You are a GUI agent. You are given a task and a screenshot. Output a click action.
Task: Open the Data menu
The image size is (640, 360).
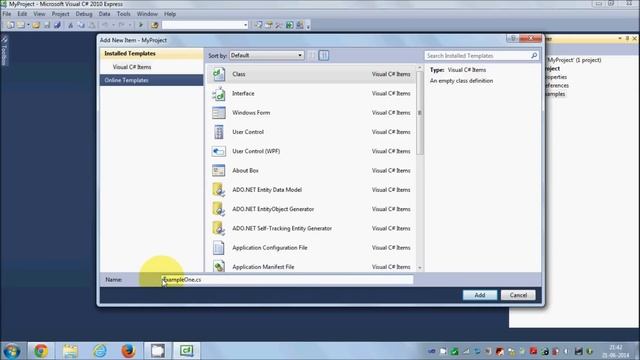[x=104, y=14]
